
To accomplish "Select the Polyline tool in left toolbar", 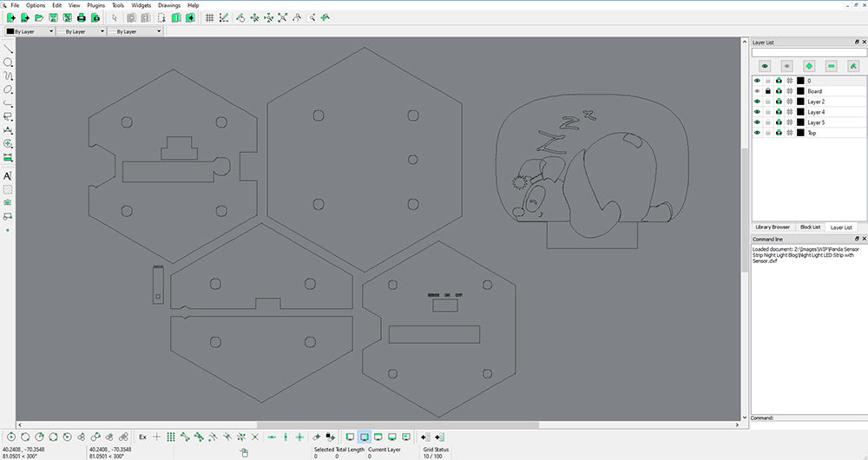I will pos(8,103).
